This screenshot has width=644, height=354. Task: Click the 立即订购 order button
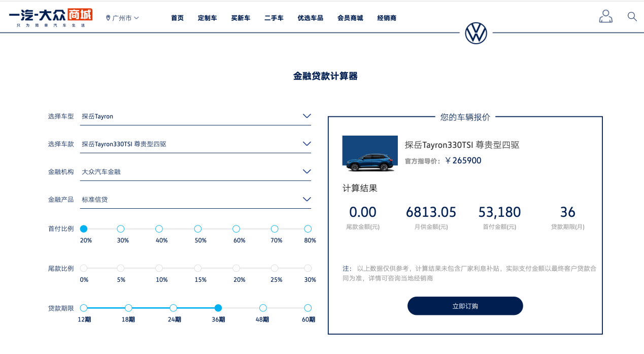tap(465, 306)
